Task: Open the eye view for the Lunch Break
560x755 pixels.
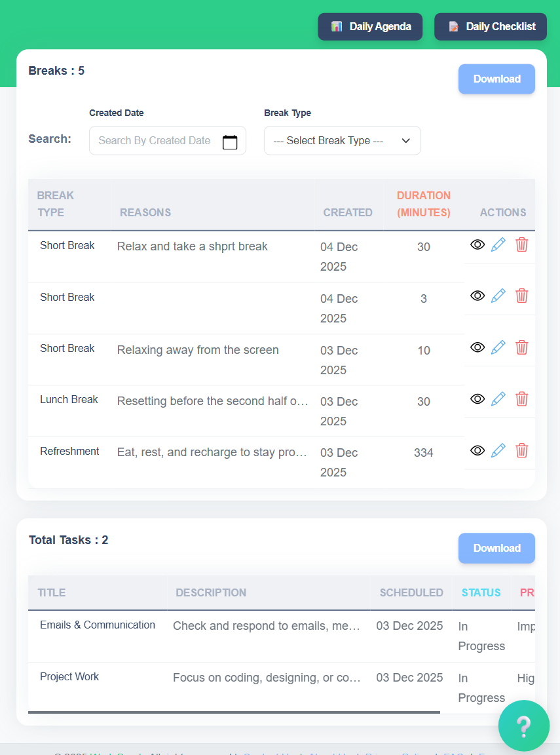Action: pos(477,398)
